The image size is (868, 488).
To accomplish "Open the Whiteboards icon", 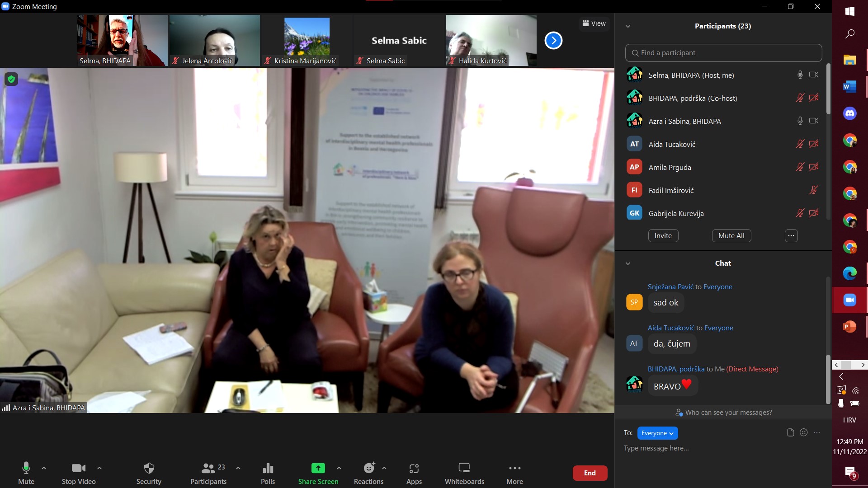I will [x=464, y=469].
